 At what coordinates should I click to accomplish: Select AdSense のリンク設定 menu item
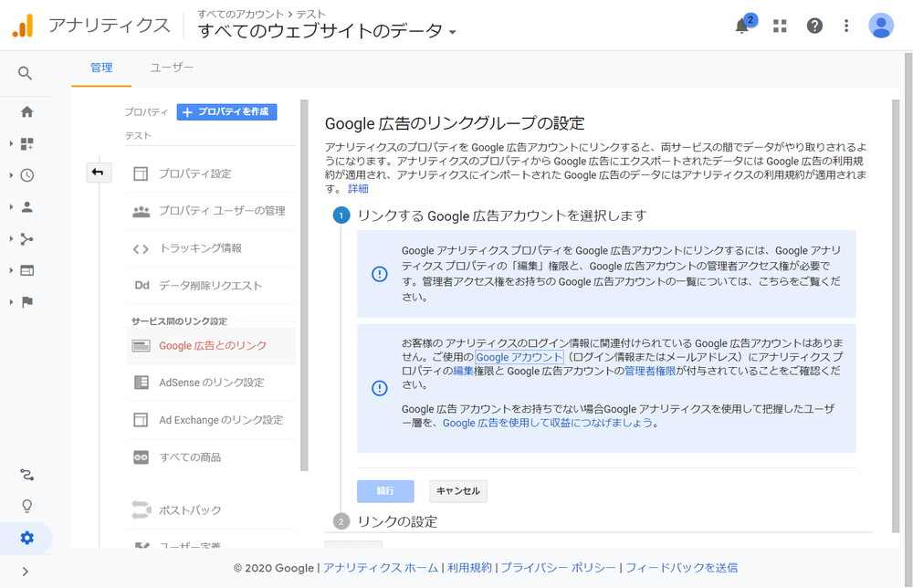pos(211,383)
